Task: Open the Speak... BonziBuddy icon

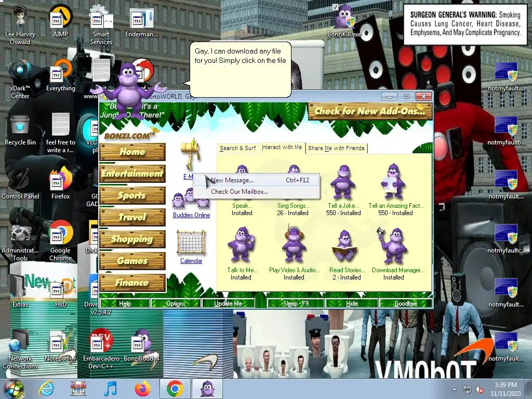Action: [242, 170]
